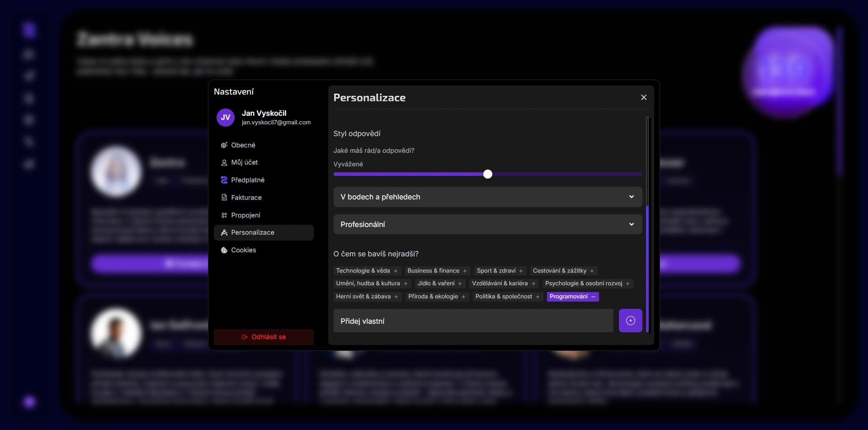The width and height of the screenshot is (868, 430).
Task: Deselect the Programování topic tag
Action: click(x=572, y=297)
